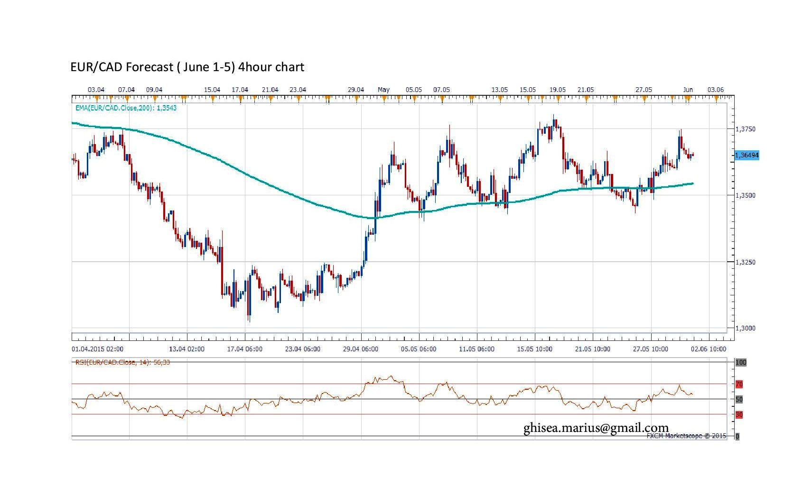The image size is (812, 504).
Task: Click the RSI 100 level label
Action: tap(740, 362)
